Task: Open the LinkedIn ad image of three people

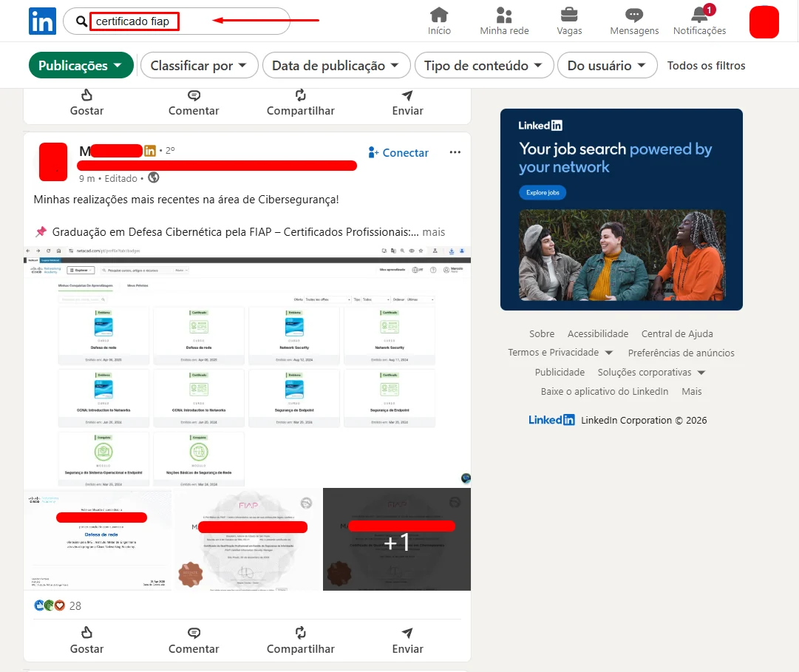Action: point(622,255)
